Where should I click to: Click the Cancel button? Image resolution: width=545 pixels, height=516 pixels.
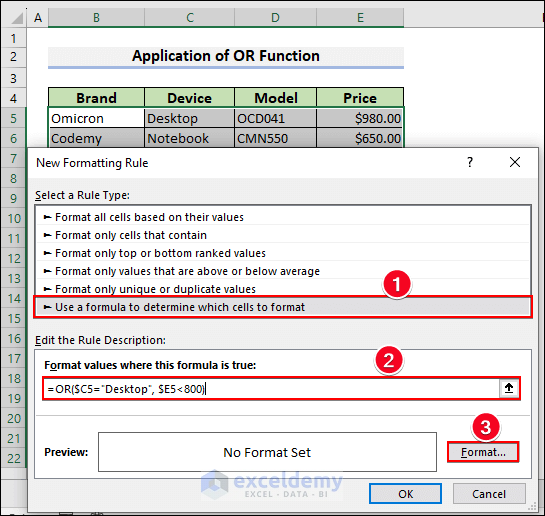(489, 493)
